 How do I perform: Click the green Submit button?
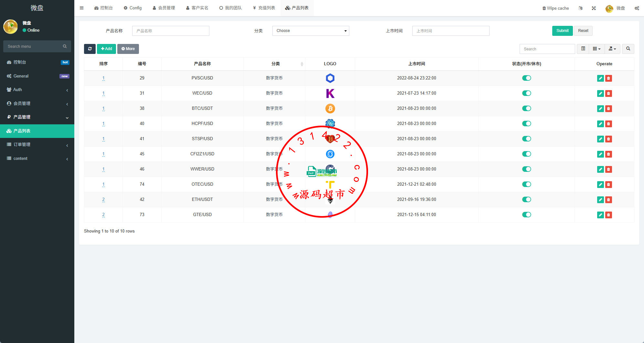(562, 31)
